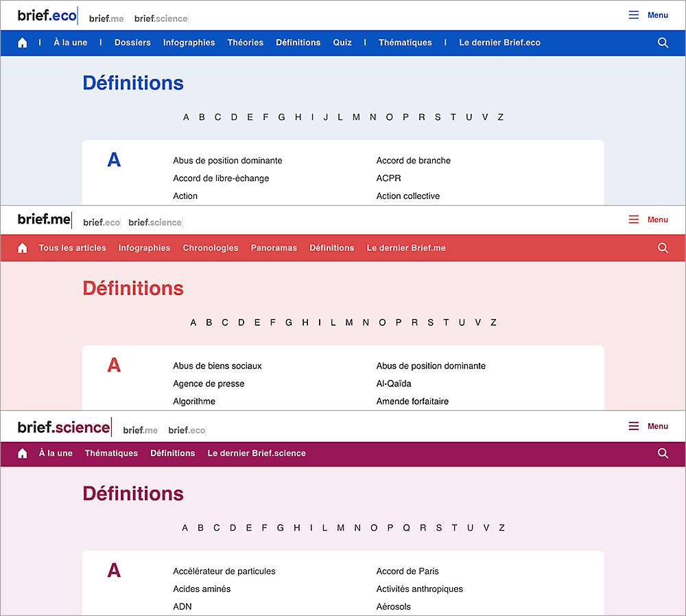Click the home icon in purple Brief.science navbar
This screenshot has width=686, height=616.
click(23, 453)
